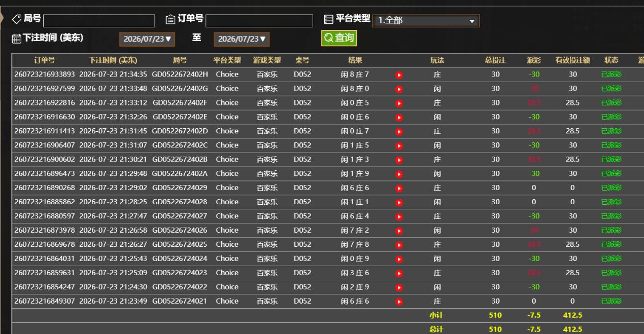Select order number 260723216911413
Viewport: 644px width, 334px height.
click(45, 131)
